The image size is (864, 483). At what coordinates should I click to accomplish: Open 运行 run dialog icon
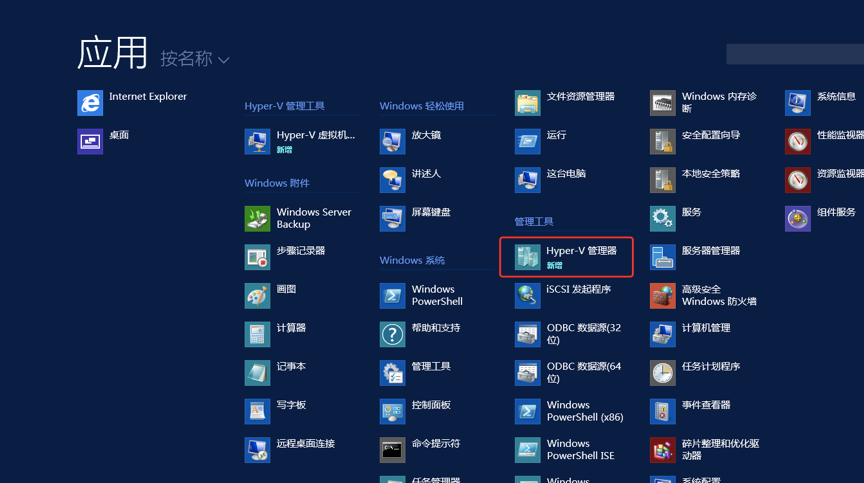pyautogui.click(x=527, y=142)
